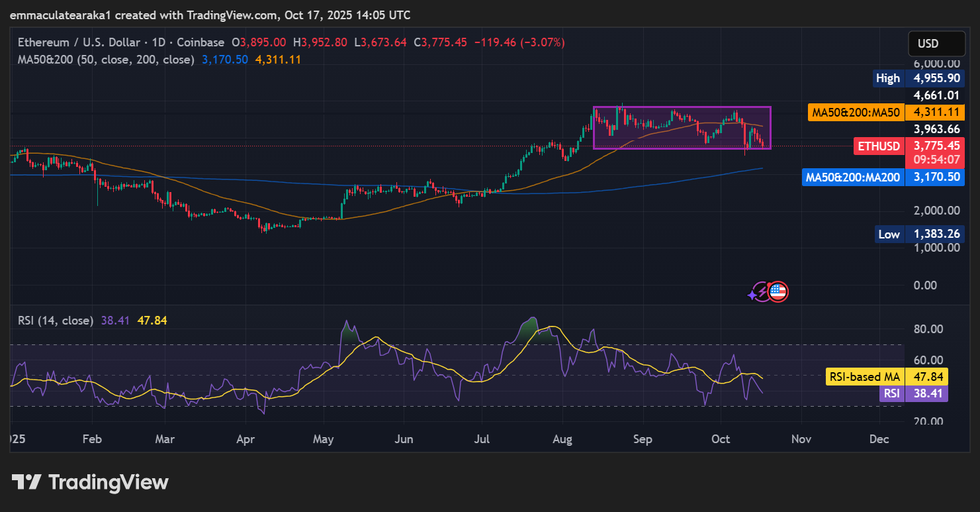Click the purple RSI 38.41 value label
This screenshot has width=980, height=512.
(x=913, y=393)
